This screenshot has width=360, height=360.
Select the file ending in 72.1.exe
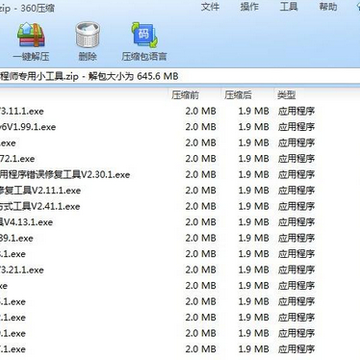pos(17,159)
